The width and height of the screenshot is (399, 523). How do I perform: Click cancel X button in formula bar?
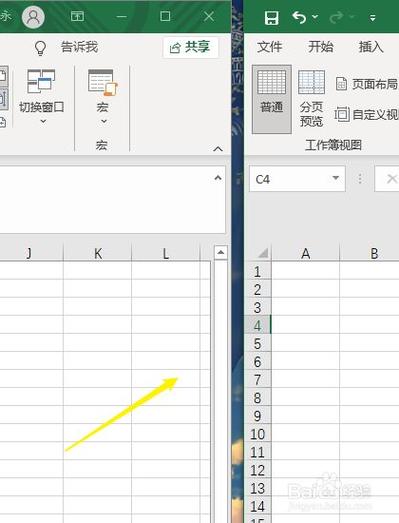click(391, 179)
